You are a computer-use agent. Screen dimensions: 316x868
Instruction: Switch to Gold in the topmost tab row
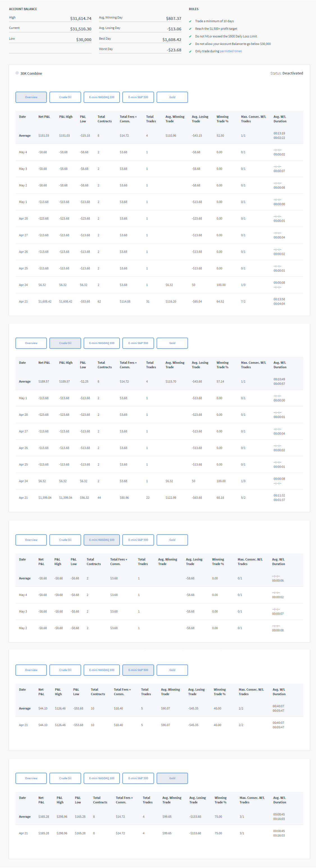point(172,97)
